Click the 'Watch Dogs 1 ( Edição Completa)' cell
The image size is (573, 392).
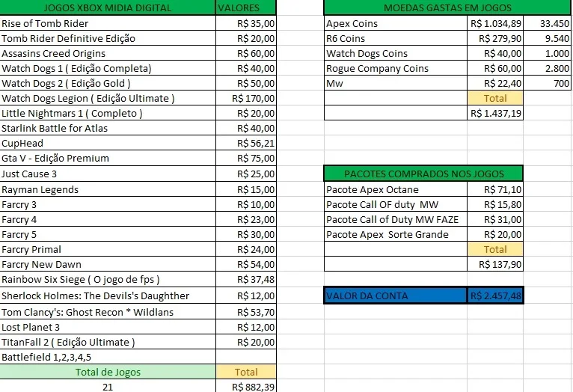click(108, 68)
